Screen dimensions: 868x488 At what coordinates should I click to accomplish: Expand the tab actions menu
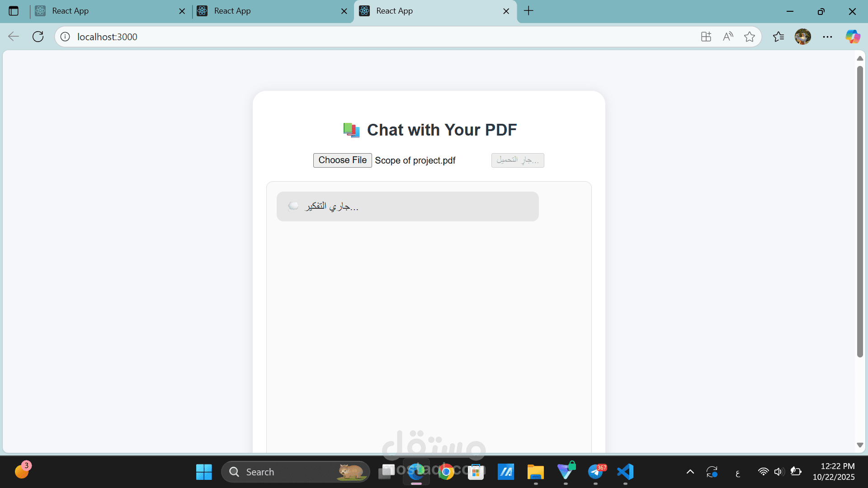(x=14, y=11)
